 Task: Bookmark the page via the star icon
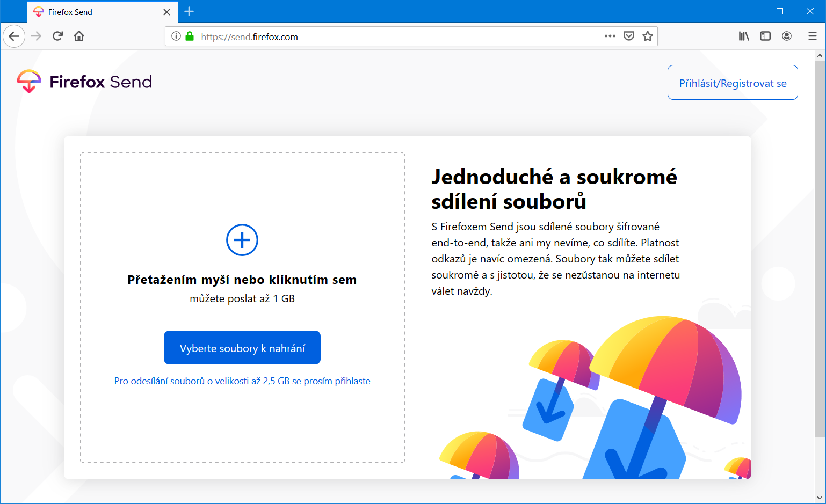click(648, 36)
